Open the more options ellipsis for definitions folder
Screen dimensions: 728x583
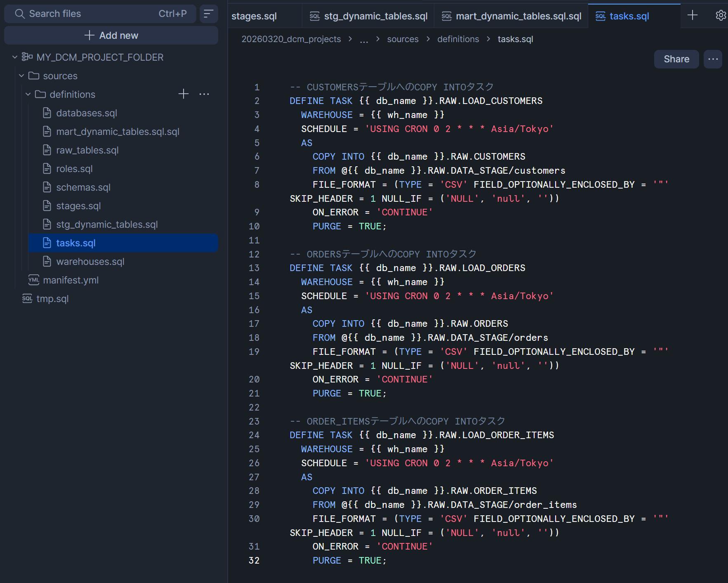204,94
